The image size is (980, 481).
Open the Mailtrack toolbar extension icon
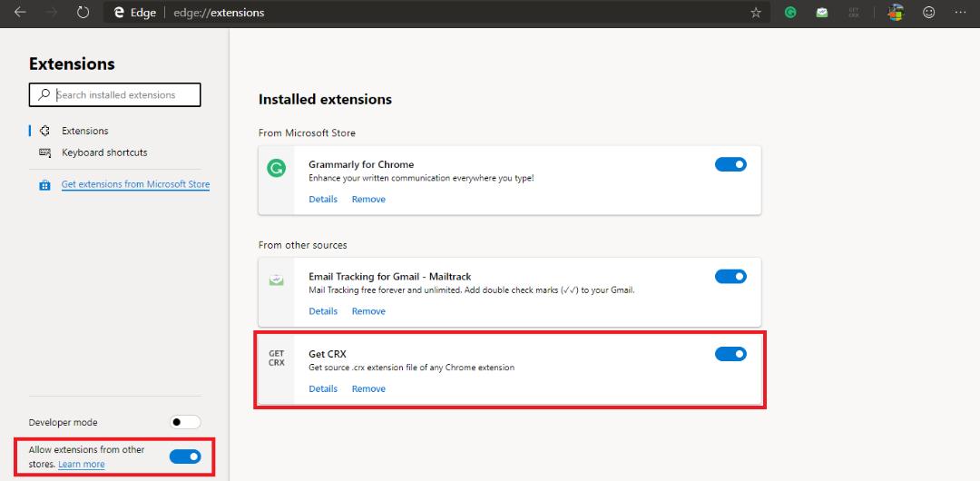tap(822, 13)
